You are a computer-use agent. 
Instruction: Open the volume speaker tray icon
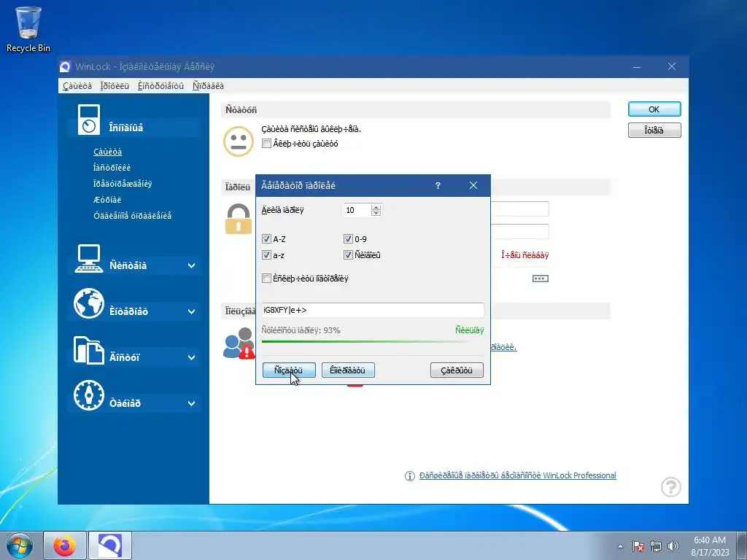click(673, 546)
